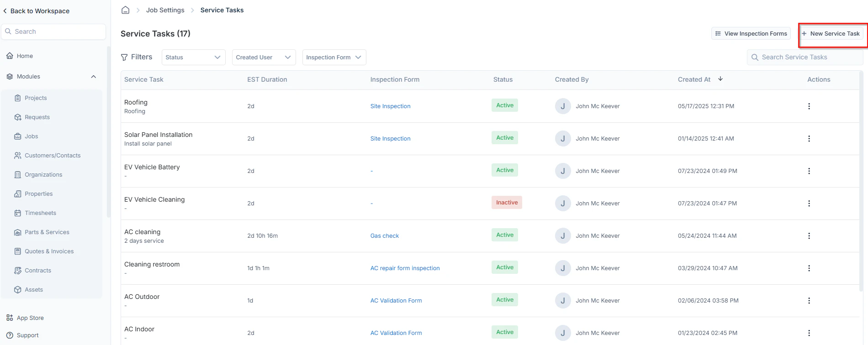Open App Store in sidebar
The height and width of the screenshot is (345, 868).
pyautogui.click(x=30, y=318)
